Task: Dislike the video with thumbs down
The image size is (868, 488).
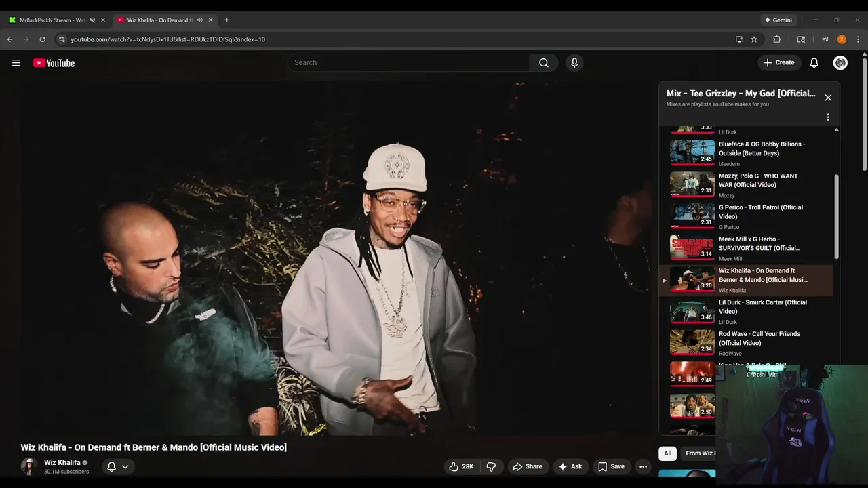Action: 491,466
